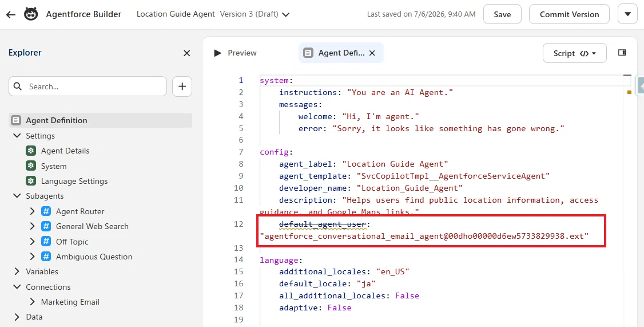Click the hash icon for General Web Search
Viewport: 644px width, 327px height.
click(46, 226)
